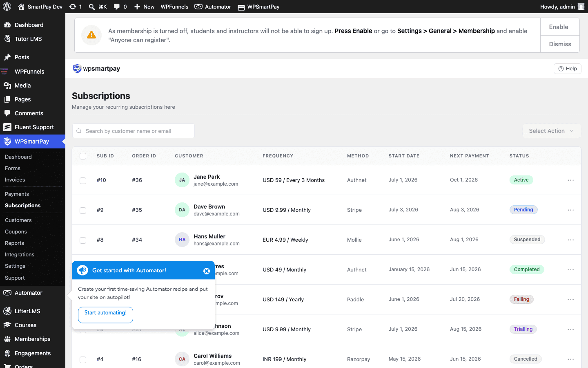Viewport: 588px width, 368px height.
Task: Click the Automator robot icon in sidebar
Action: (7, 293)
